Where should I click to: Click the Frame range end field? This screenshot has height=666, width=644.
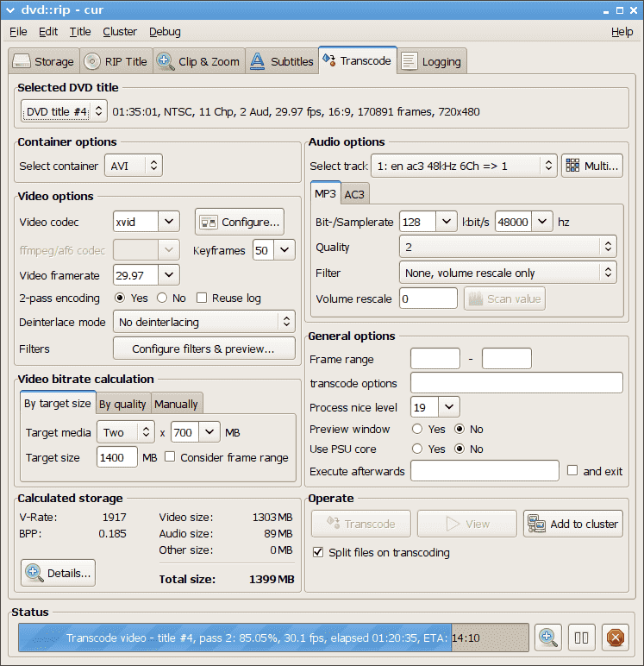pos(506,359)
